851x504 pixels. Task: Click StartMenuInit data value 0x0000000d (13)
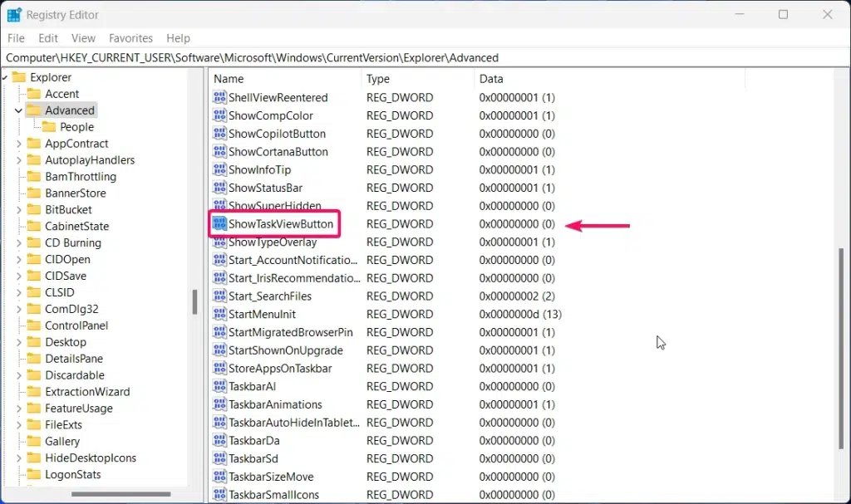pos(520,314)
